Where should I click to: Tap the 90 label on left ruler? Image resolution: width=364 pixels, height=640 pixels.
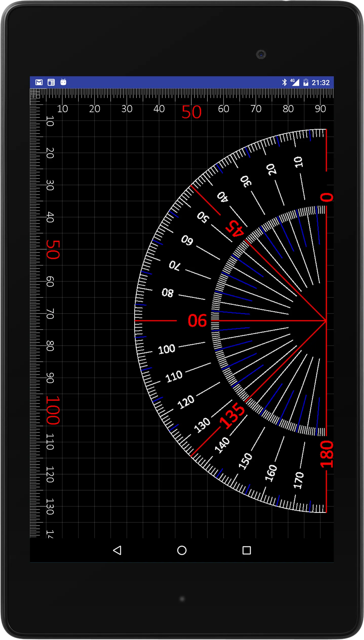pyautogui.click(x=50, y=378)
